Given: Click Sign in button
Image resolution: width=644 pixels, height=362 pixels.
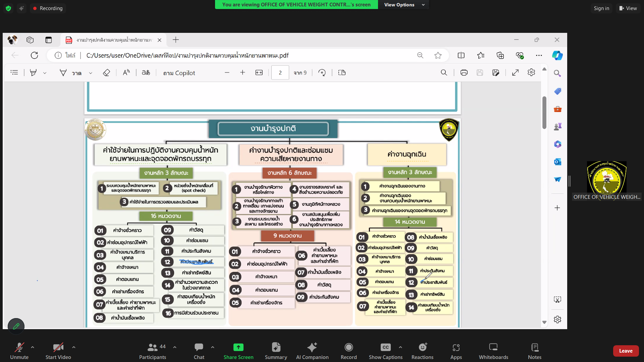Looking at the screenshot, I should (601, 8).
